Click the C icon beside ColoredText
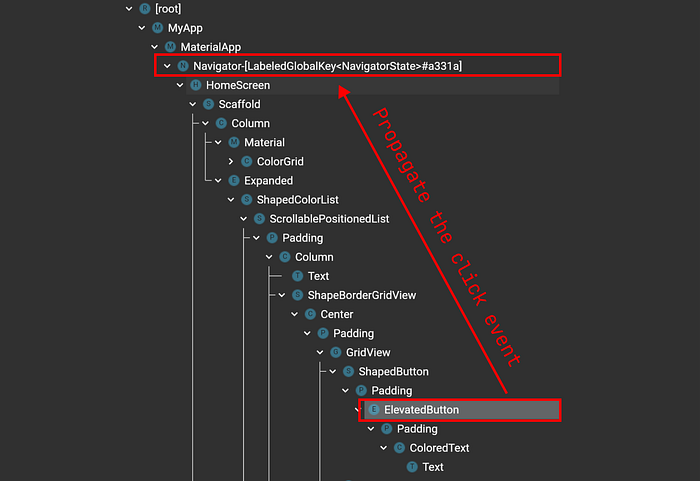Viewport: 700px width, 481px height. 400,448
